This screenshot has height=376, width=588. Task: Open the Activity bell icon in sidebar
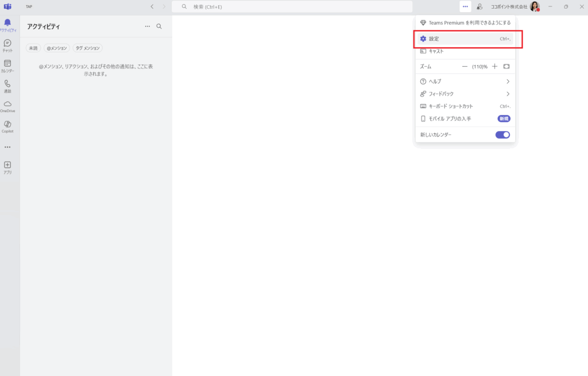click(x=7, y=23)
